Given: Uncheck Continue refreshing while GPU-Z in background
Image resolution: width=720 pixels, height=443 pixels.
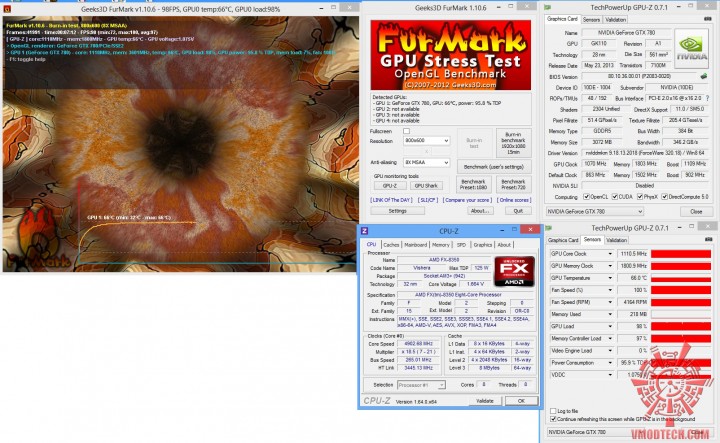Looking at the screenshot, I should [553, 419].
